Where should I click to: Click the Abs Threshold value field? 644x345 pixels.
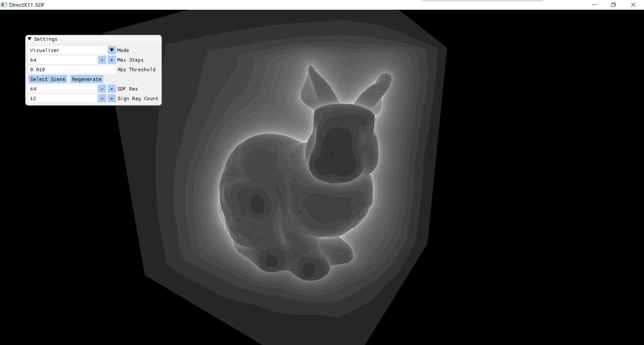(72, 70)
